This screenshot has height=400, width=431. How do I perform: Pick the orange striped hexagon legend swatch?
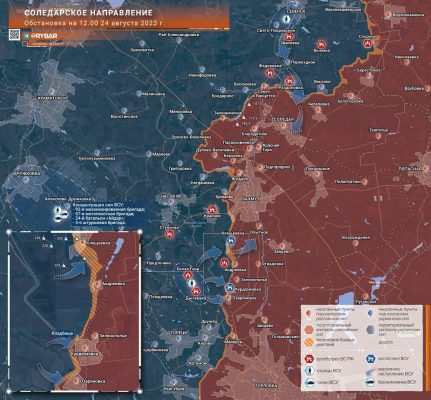(x=310, y=342)
